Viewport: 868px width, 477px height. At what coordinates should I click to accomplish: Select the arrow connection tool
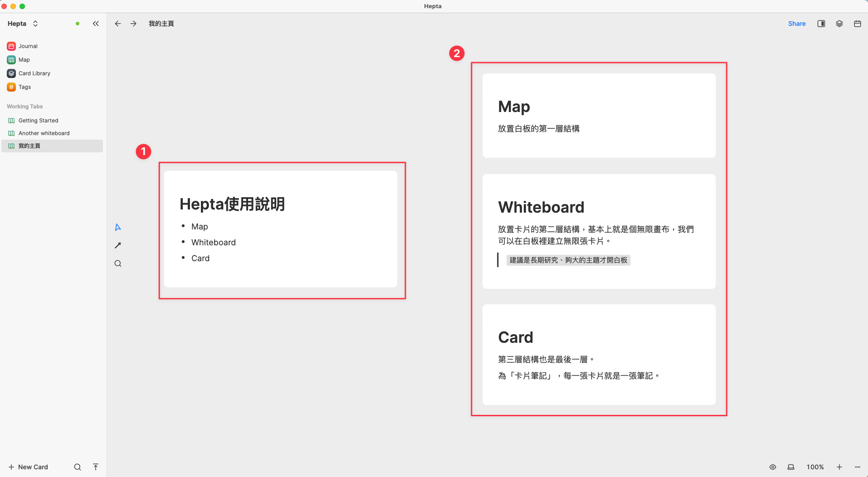pos(117,245)
